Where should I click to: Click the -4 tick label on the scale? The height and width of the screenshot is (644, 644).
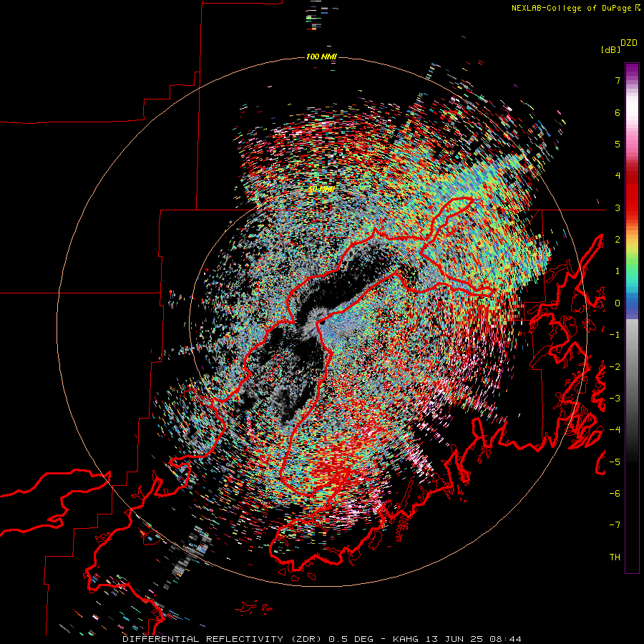pyautogui.click(x=615, y=429)
